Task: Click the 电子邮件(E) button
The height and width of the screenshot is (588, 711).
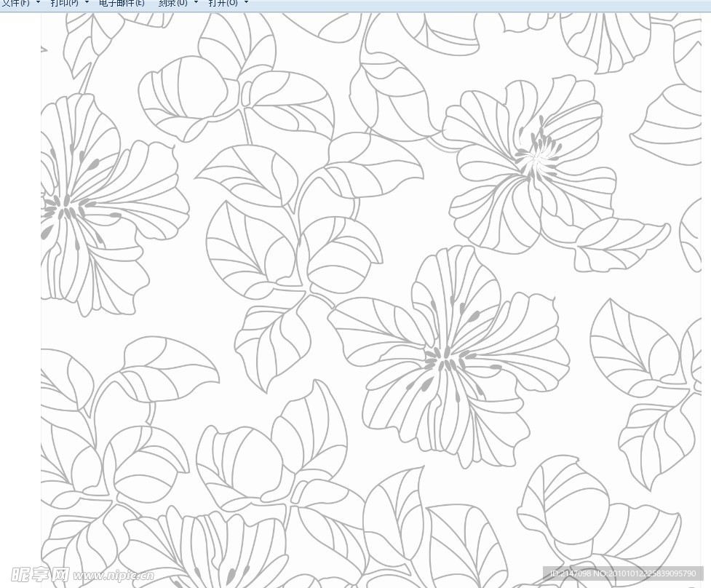Action: [x=122, y=3]
